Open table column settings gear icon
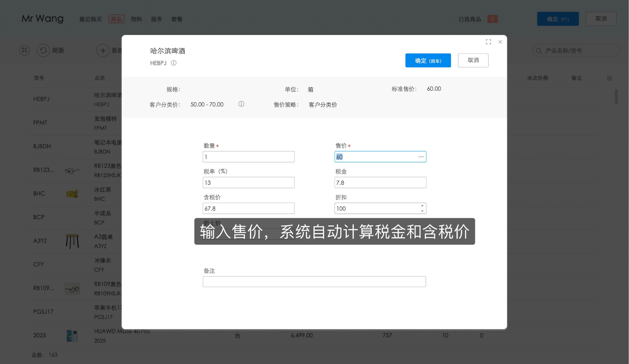The height and width of the screenshot is (364, 629). tap(610, 78)
